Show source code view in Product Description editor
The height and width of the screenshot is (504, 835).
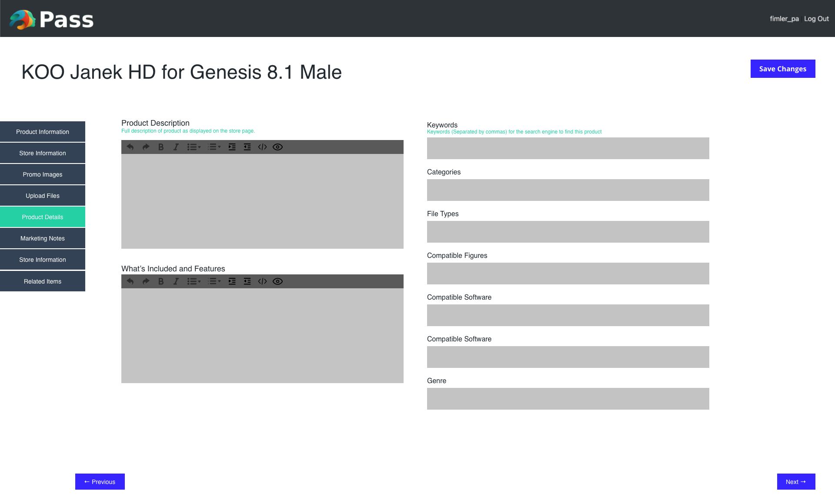click(262, 147)
